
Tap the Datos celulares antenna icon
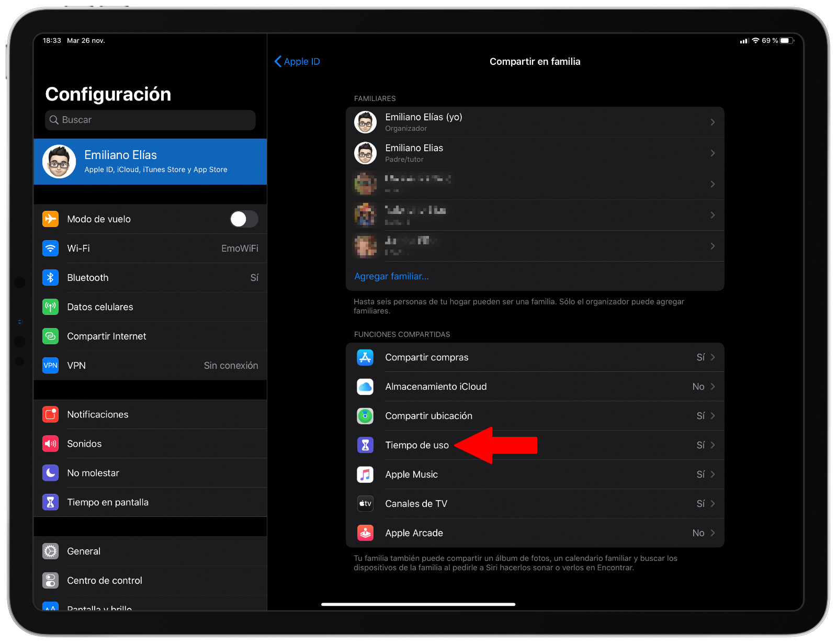coord(50,307)
